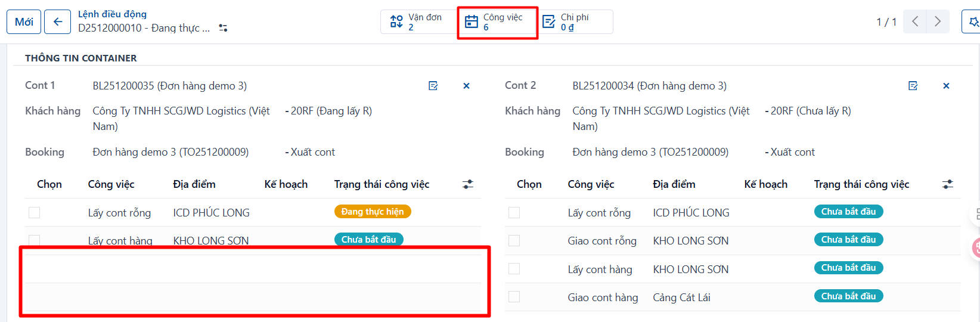Click the Đang thực hiện status badge
The height and width of the screenshot is (322, 980).
click(373, 212)
